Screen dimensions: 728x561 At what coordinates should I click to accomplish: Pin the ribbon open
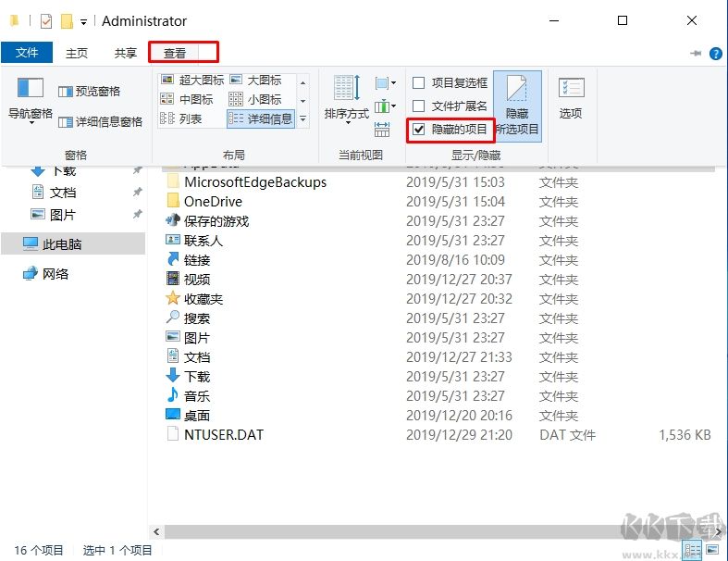tap(696, 54)
